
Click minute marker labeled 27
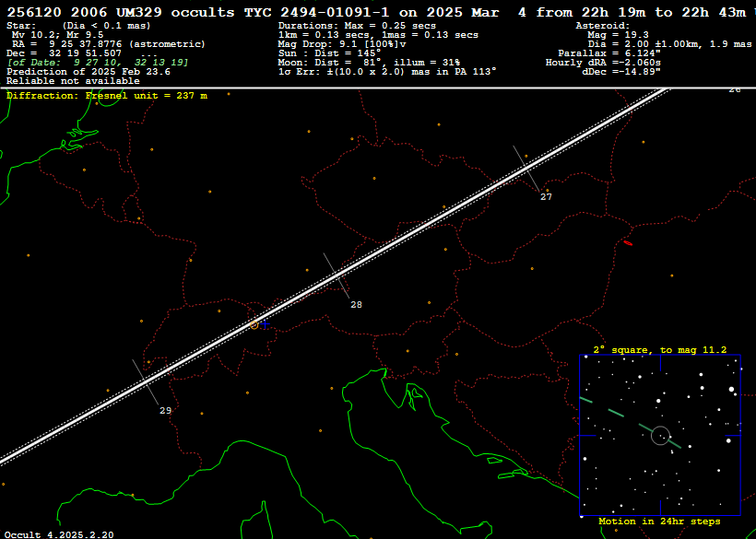point(546,197)
